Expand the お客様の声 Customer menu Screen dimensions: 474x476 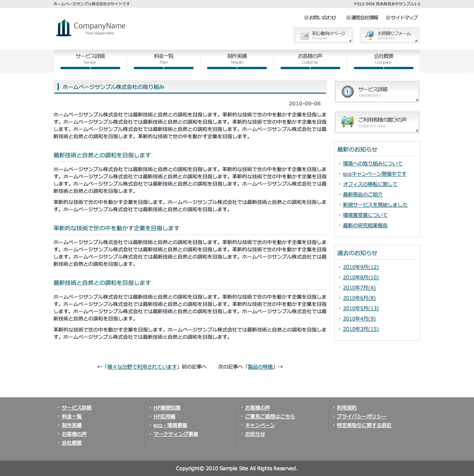click(x=310, y=59)
